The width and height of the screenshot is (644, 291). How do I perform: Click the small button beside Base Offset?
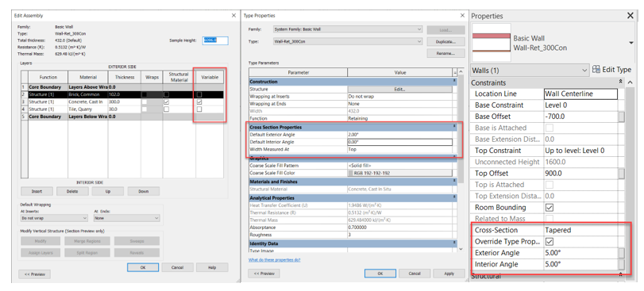(x=622, y=117)
